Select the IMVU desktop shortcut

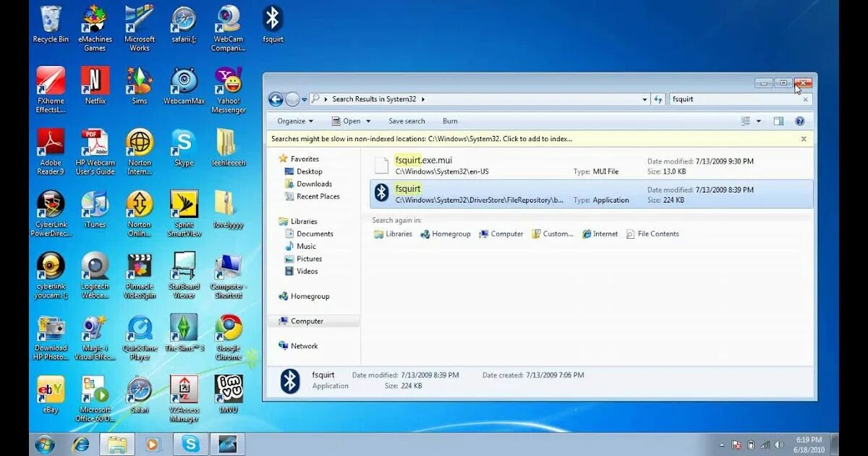click(x=228, y=394)
